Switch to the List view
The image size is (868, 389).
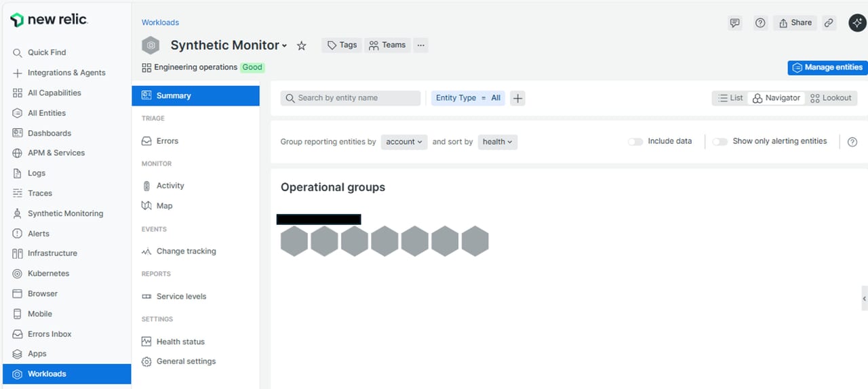(x=730, y=98)
